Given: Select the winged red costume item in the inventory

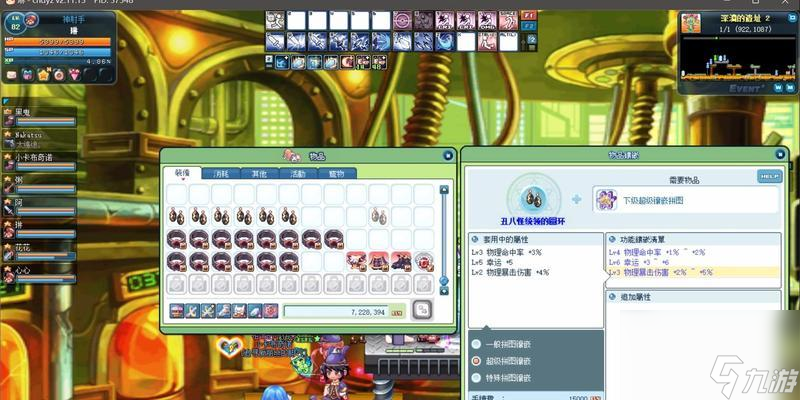Looking at the screenshot, I should coord(356,261).
